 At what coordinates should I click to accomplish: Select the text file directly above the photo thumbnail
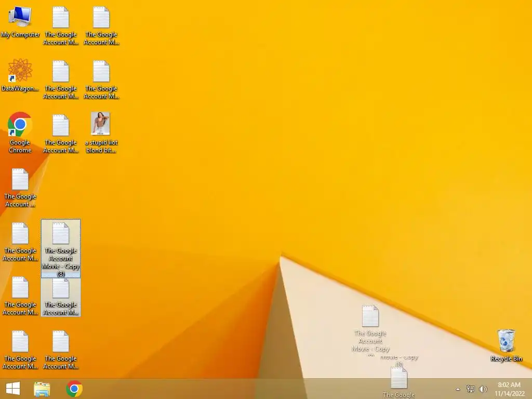[101, 79]
